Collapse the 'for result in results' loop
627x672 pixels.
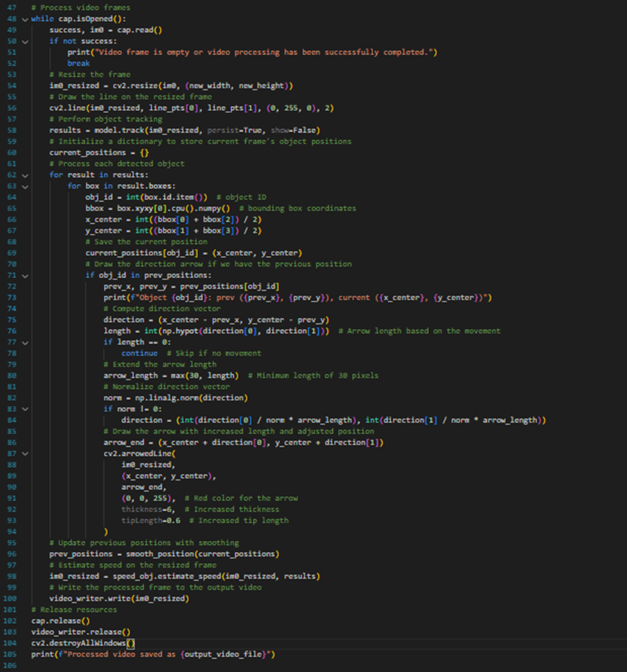(x=25, y=175)
